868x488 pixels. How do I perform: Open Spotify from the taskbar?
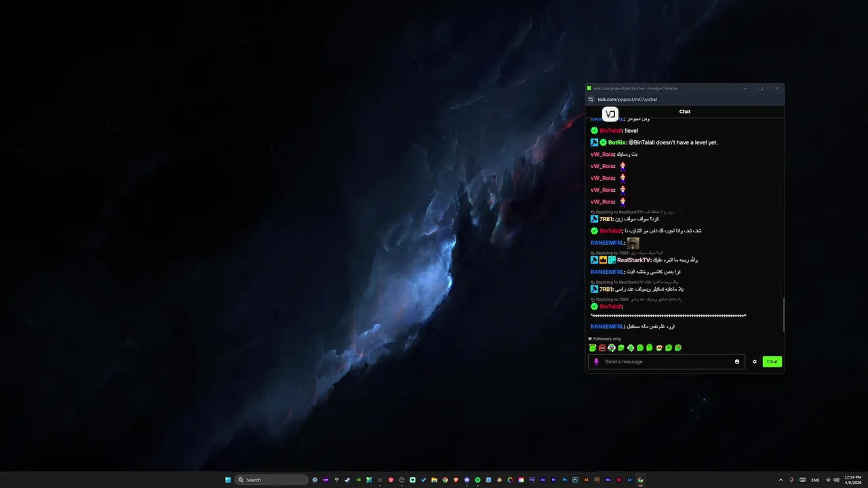[x=477, y=480]
